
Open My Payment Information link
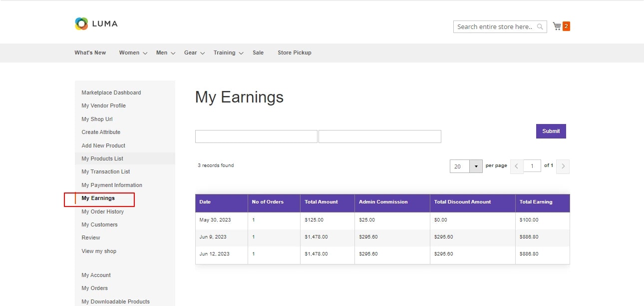pos(112,185)
